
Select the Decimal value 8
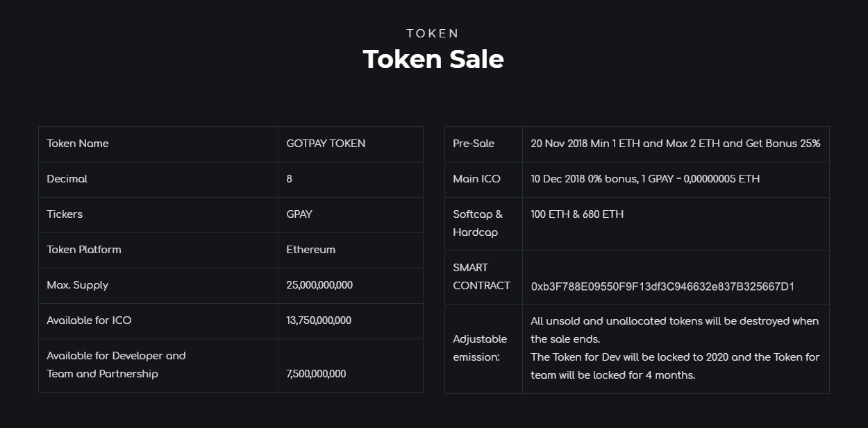pos(290,179)
